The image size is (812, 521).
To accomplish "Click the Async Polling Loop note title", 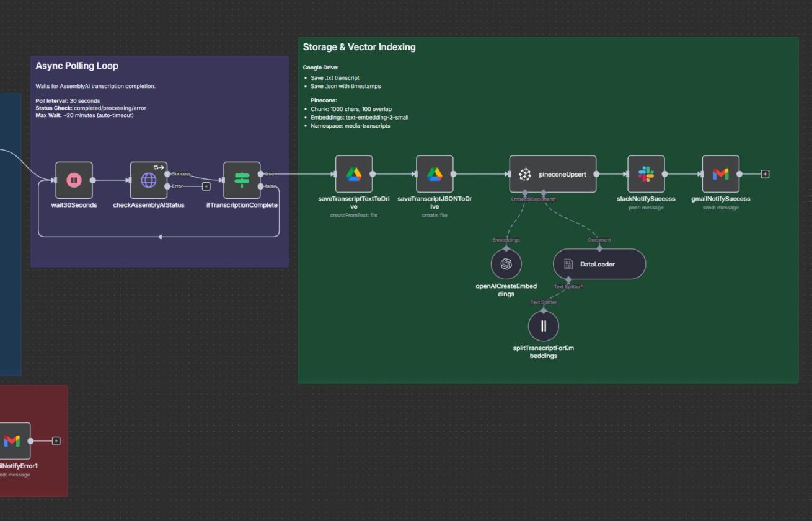I will [x=77, y=66].
